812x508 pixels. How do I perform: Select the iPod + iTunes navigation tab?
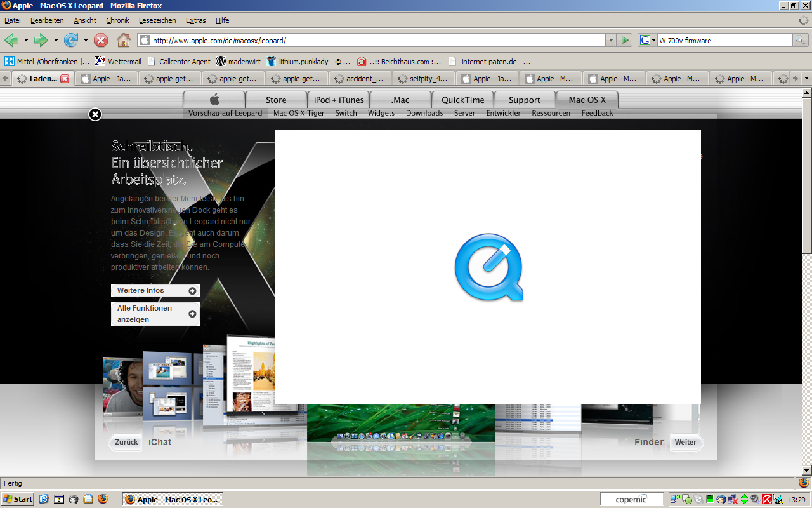click(339, 100)
